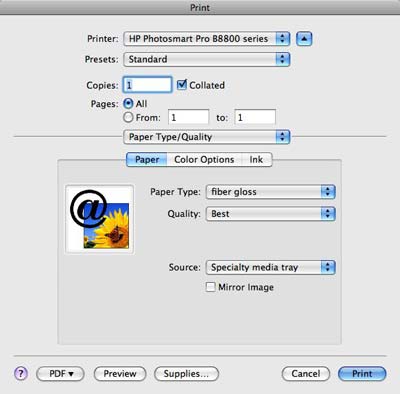Select the From page range radio button
This screenshot has height=394, width=400.
pos(128,117)
